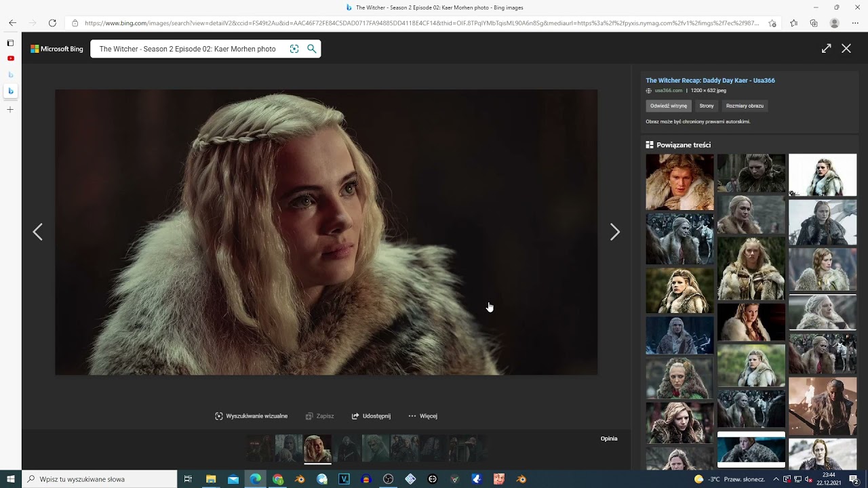Image resolution: width=868 pixels, height=488 pixels.
Task: Open the vertical tabs actions icon
Action: coord(10,43)
